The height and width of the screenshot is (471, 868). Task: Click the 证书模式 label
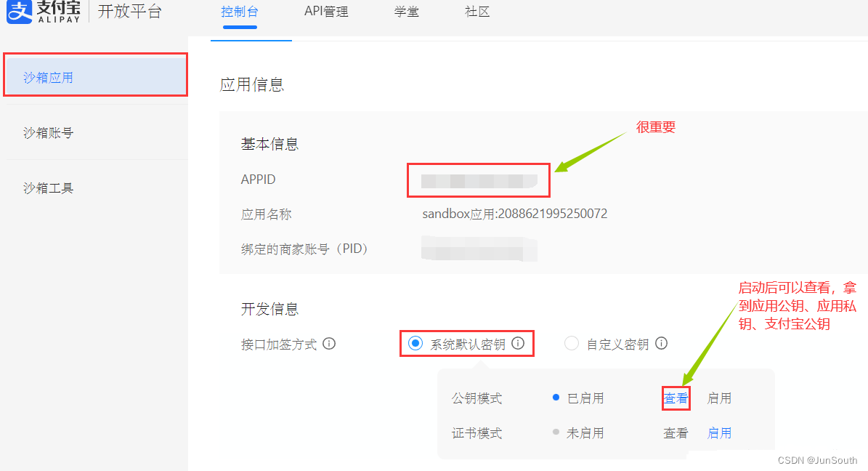[476, 433]
